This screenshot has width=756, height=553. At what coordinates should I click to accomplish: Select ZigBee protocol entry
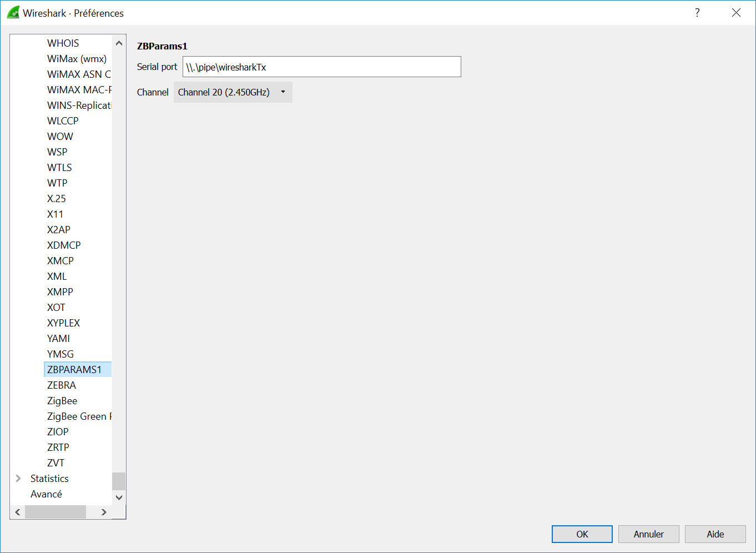[62, 401]
